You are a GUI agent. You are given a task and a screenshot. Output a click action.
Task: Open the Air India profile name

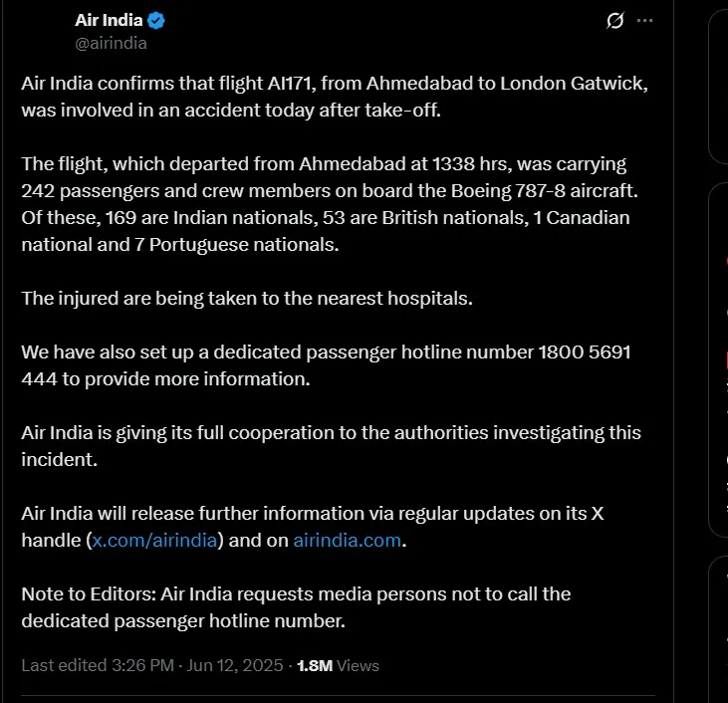point(110,21)
